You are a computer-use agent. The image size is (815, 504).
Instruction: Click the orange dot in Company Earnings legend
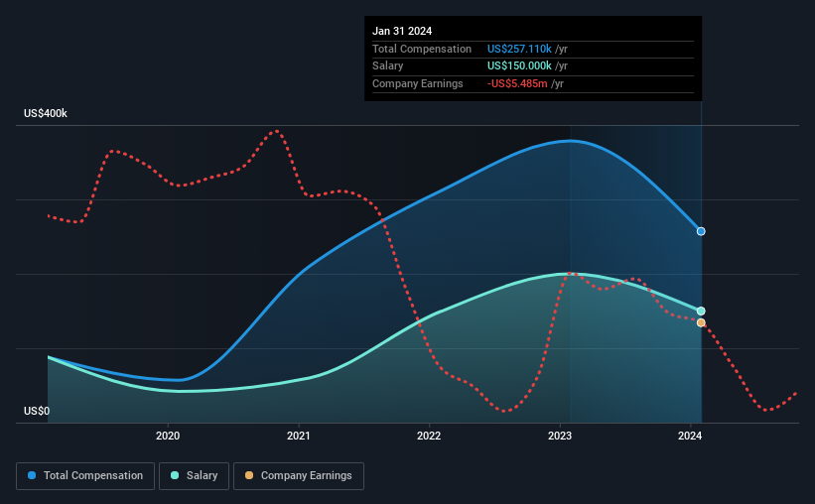[249, 475]
